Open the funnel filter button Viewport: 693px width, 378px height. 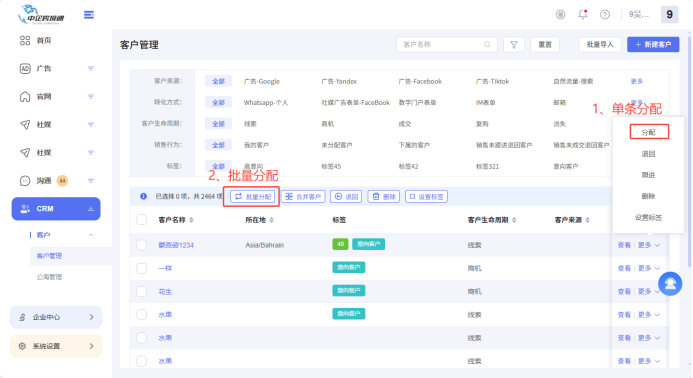point(514,44)
